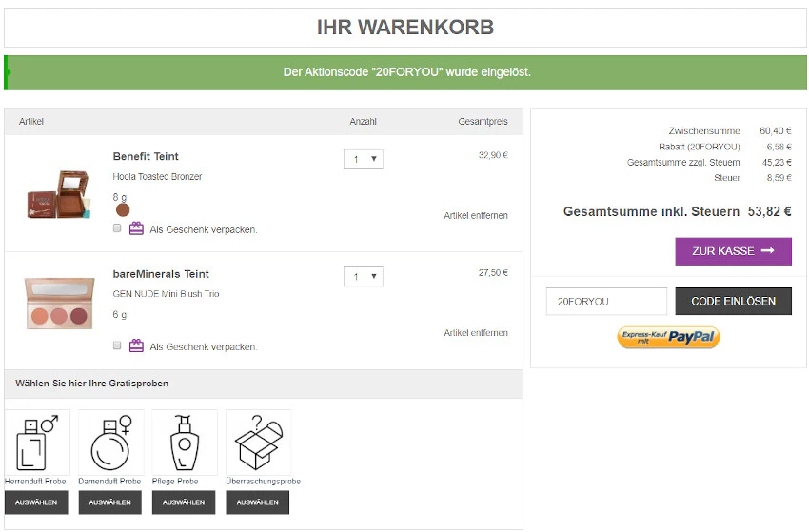The width and height of the screenshot is (809, 532).
Task: Click 'Als Geschenk verpacken.' under bareMinerals Teint
Action: [204, 347]
